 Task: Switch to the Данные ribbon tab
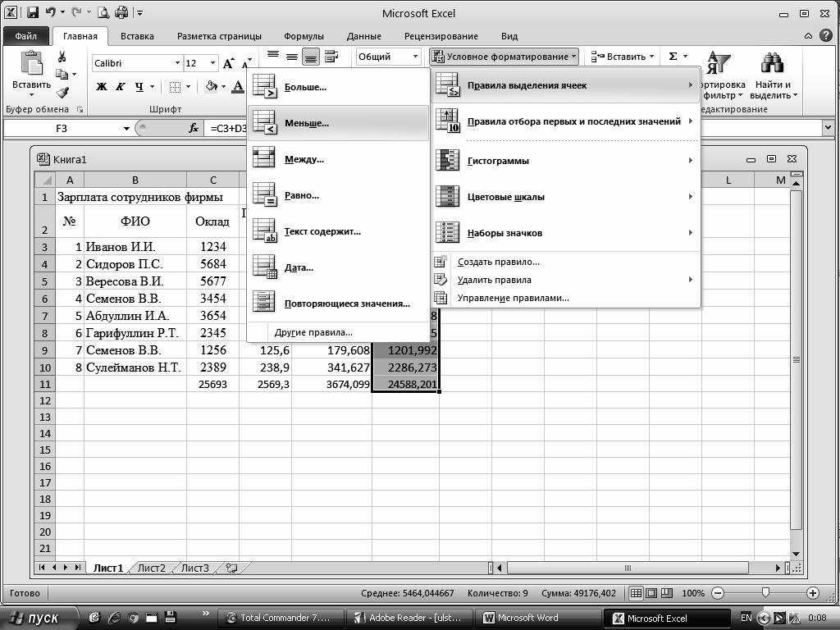pyautogui.click(x=363, y=36)
